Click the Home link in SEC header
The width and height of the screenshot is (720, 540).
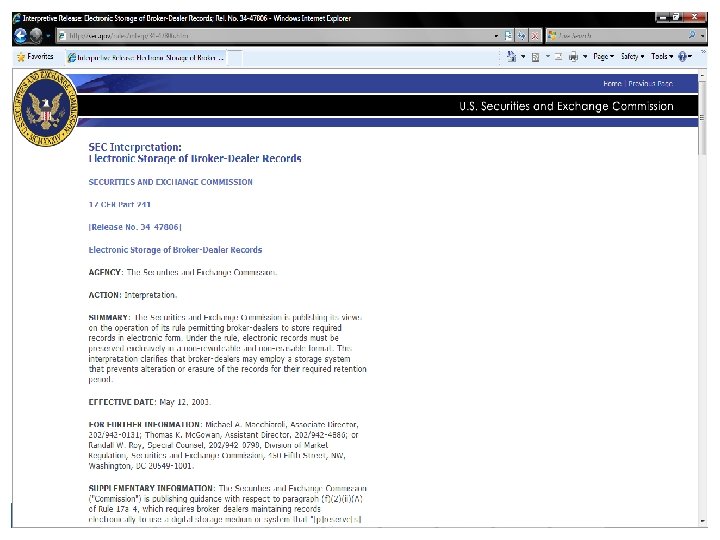click(x=612, y=84)
